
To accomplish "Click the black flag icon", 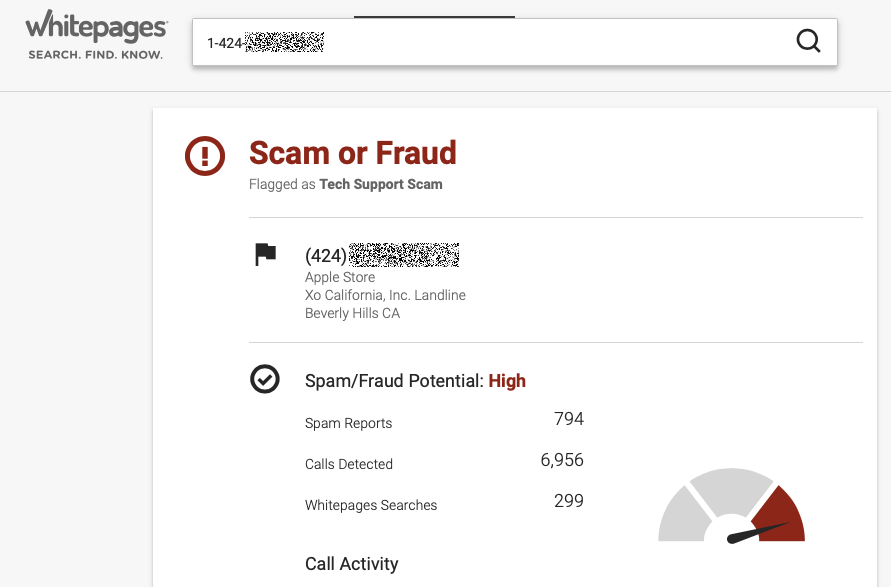I will (265, 255).
